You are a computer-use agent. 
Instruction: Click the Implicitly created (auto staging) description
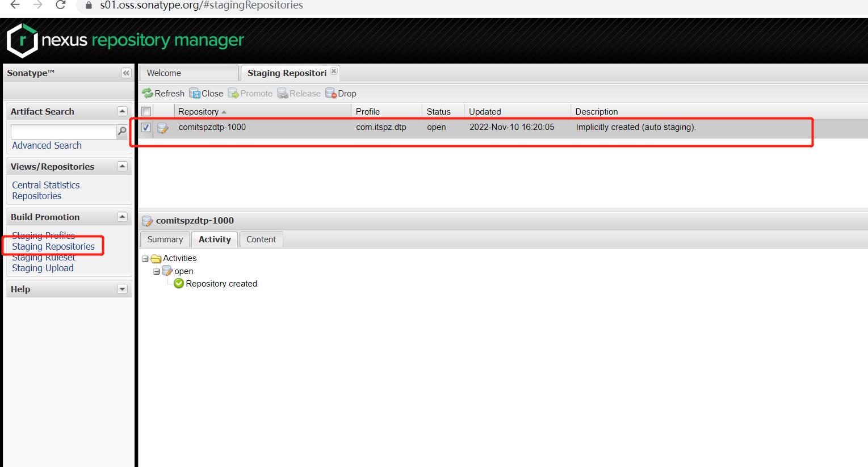tap(636, 128)
